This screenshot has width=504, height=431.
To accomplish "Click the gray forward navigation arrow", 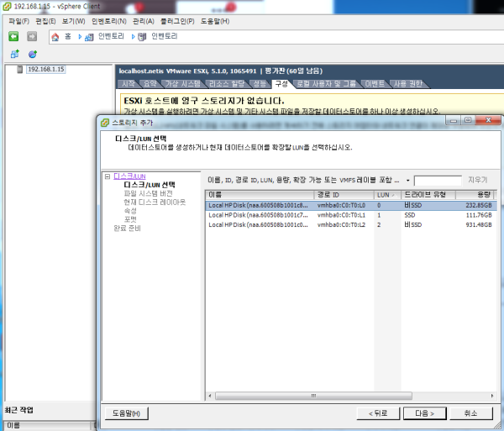I will 32,37.
